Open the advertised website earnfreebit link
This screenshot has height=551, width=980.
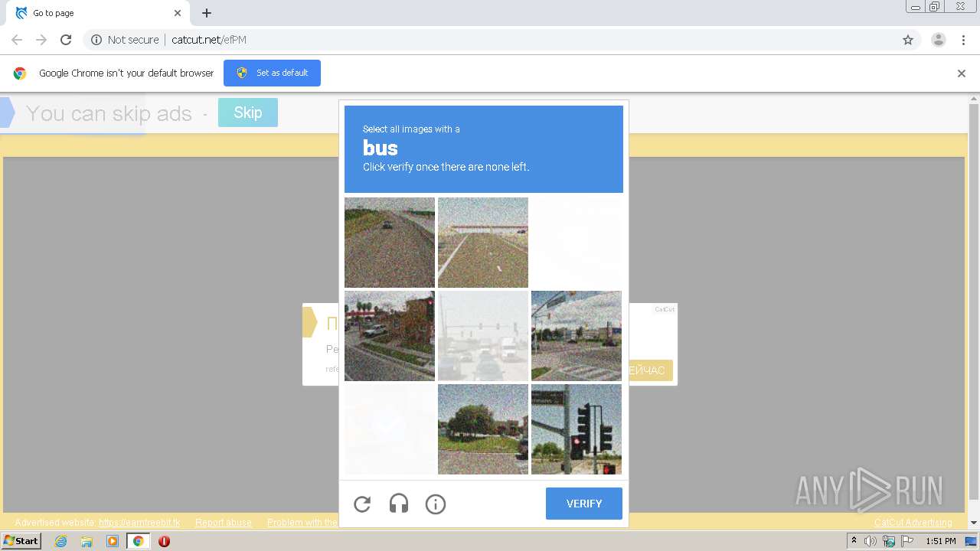tap(139, 523)
